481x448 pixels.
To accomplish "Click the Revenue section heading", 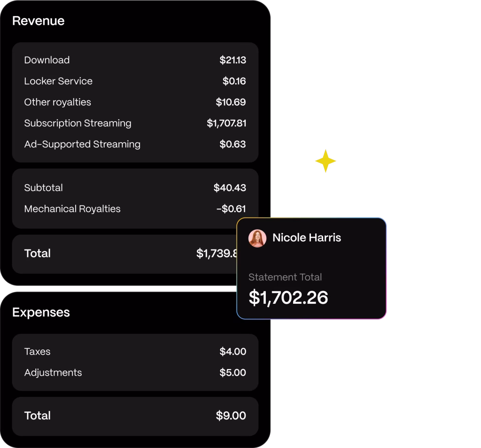I will click(39, 21).
